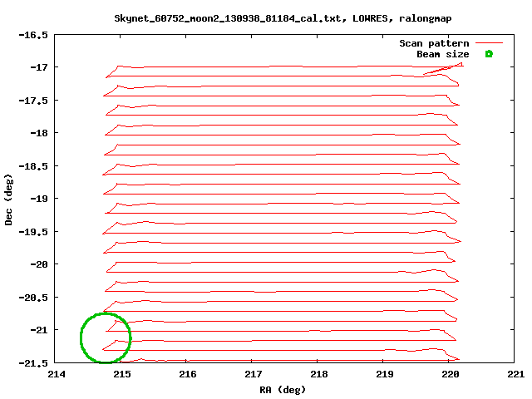
Task: Click the x-axis tick label 219
Action: 385,374
